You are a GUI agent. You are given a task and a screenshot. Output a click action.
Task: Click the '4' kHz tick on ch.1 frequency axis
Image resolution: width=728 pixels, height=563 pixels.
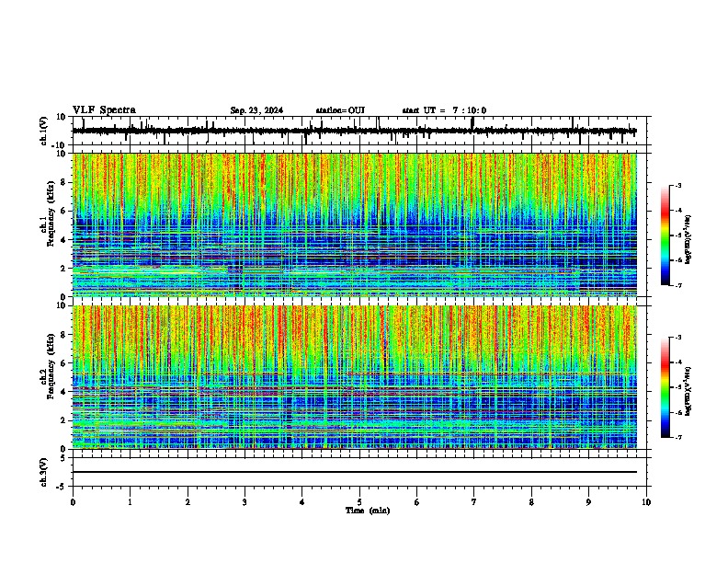click(63, 240)
